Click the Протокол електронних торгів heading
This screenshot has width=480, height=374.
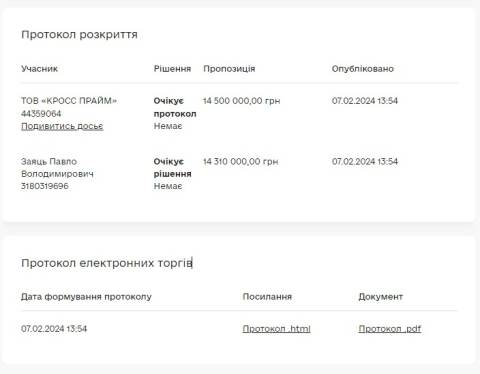[107, 263]
